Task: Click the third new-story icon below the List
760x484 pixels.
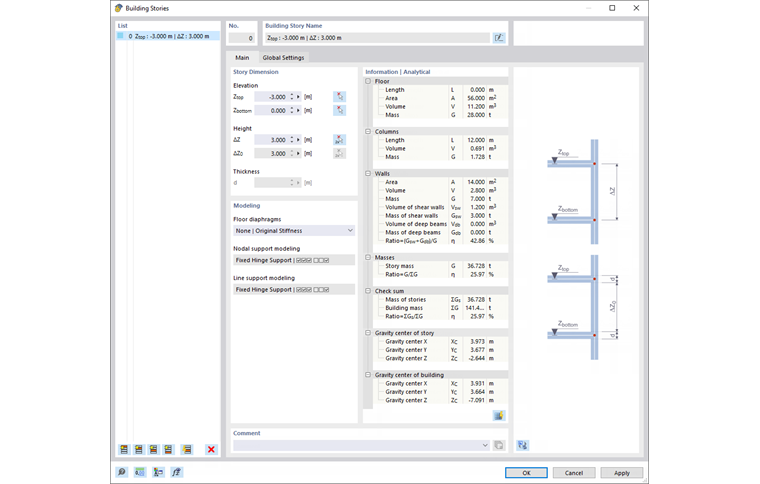Action: click(153, 449)
